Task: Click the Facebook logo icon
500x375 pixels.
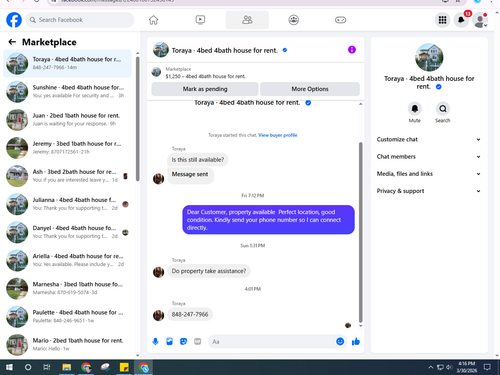Action: coord(14,20)
